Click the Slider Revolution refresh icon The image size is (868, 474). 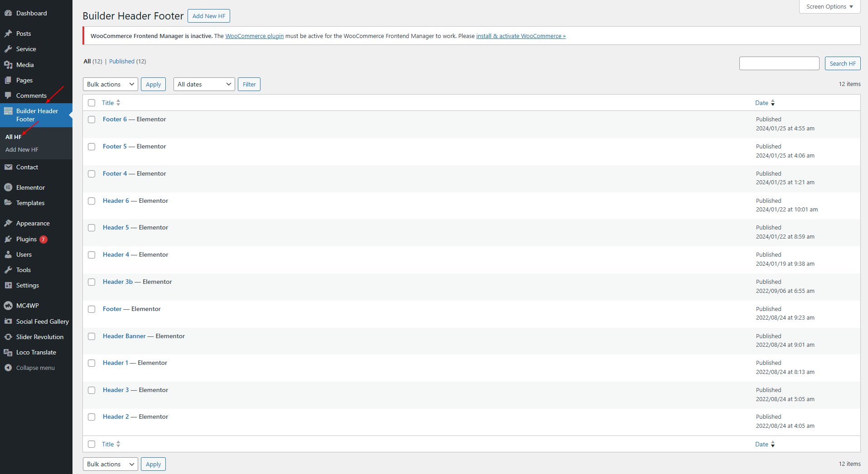pyautogui.click(x=8, y=337)
